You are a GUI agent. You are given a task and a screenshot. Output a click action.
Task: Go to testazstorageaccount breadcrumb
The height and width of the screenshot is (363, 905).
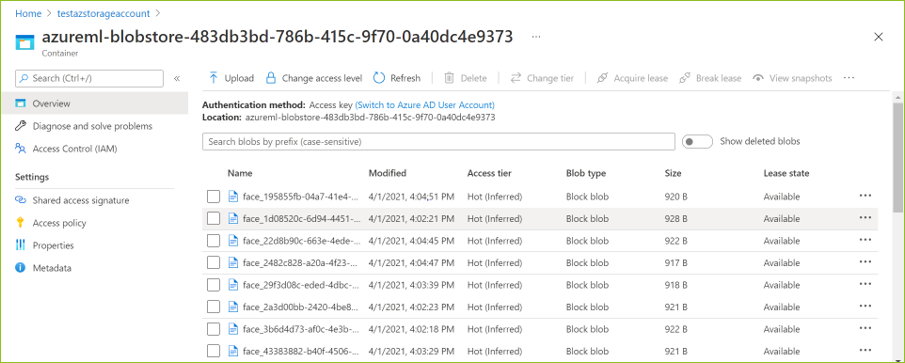point(103,13)
